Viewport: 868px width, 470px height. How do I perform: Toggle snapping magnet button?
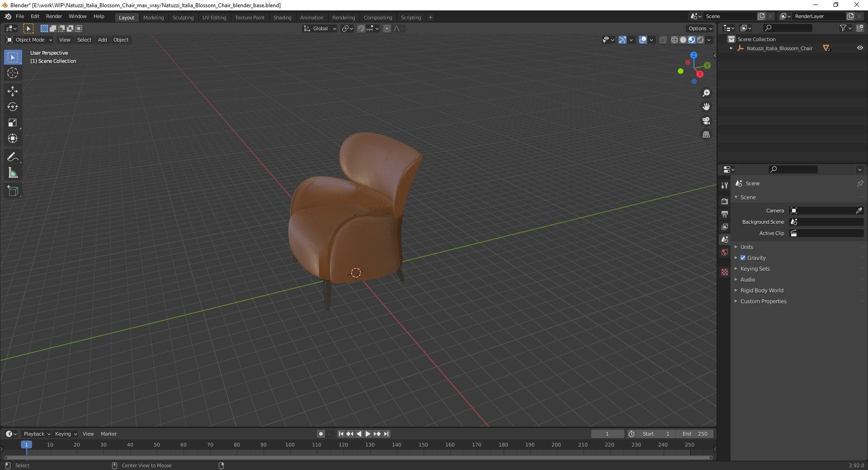click(361, 28)
